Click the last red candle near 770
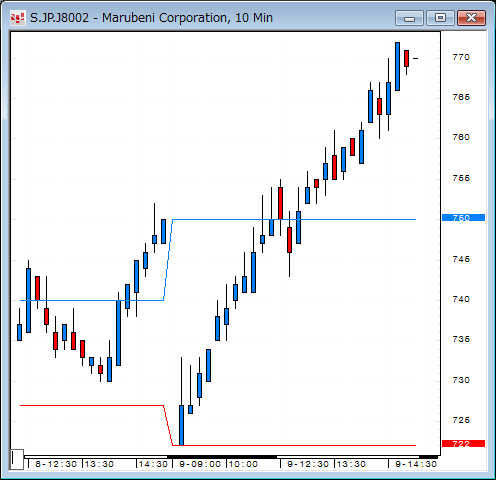Viewport: 496px width, 480px height. click(406, 58)
